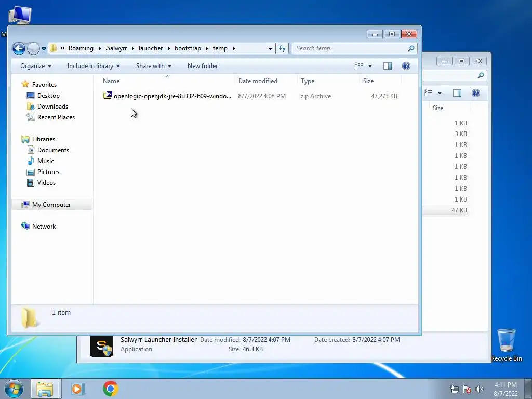Click the volume speaker tray icon
532x399 pixels.
479,389
